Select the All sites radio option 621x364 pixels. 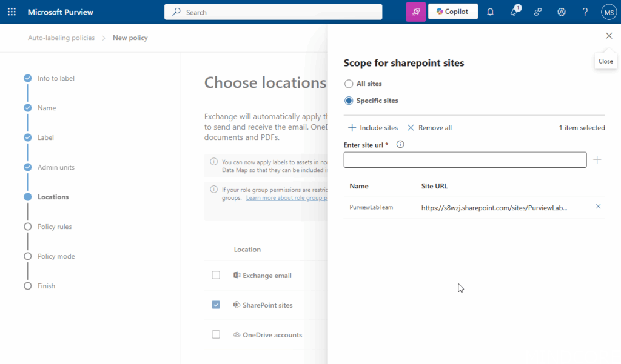349,84
